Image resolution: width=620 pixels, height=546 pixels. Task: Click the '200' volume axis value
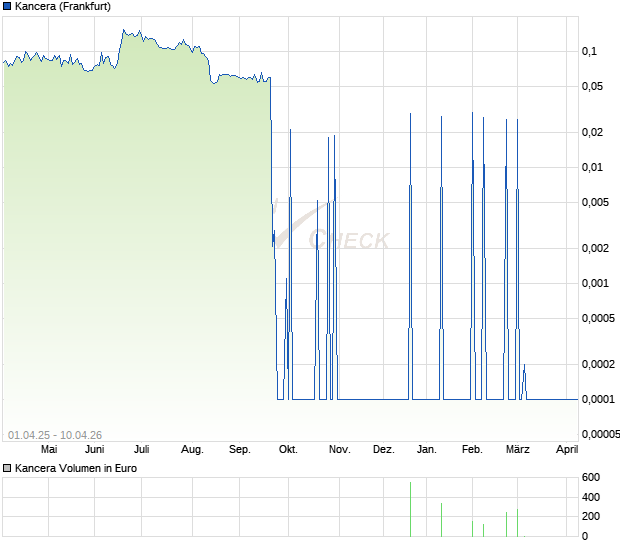click(x=591, y=516)
